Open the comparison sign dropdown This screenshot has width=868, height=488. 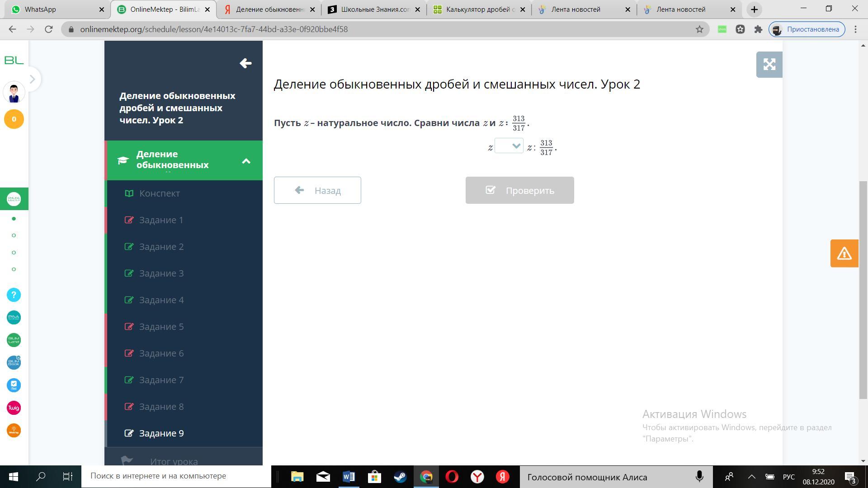509,146
